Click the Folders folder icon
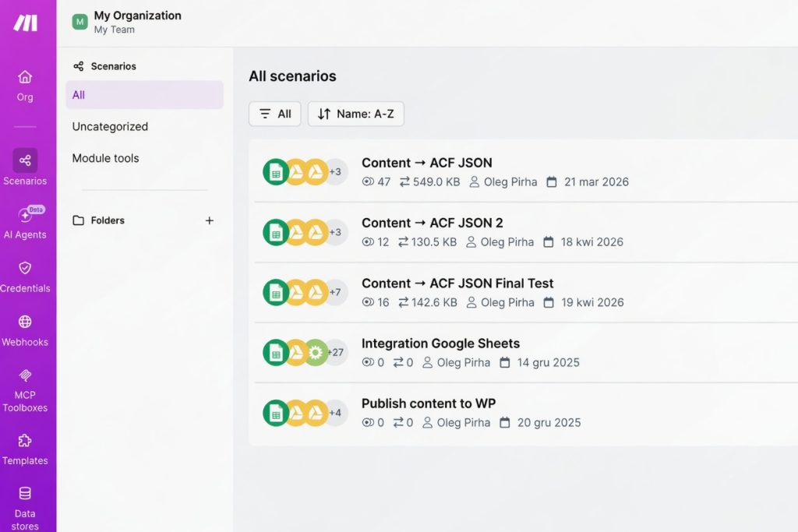The image size is (798, 532). point(79,220)
